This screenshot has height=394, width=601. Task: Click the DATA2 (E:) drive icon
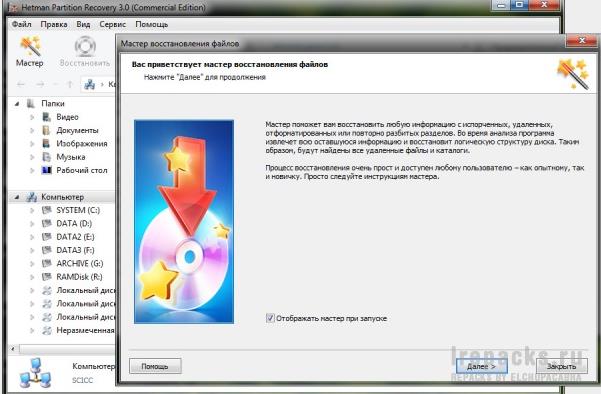[x=46, y=237]
